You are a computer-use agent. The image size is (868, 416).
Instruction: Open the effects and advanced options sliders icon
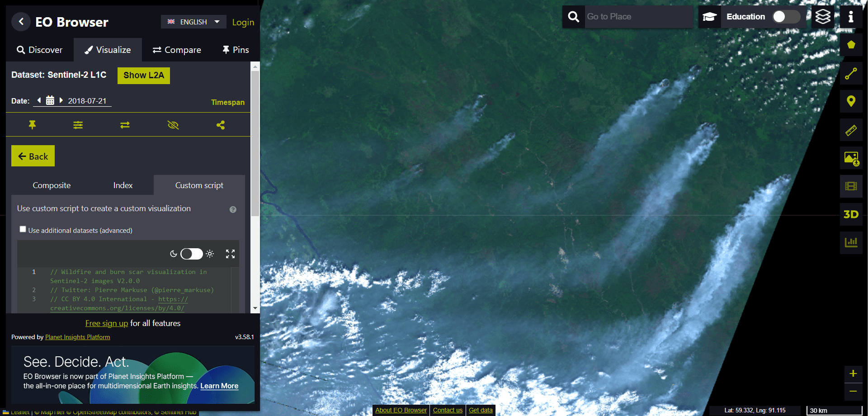pyautogui.click(x=78, y=125)
